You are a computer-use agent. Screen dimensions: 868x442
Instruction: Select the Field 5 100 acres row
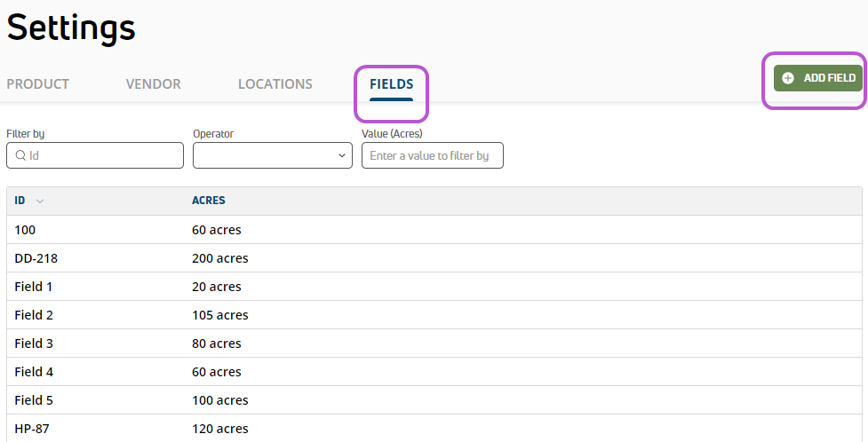coord(434,400)
